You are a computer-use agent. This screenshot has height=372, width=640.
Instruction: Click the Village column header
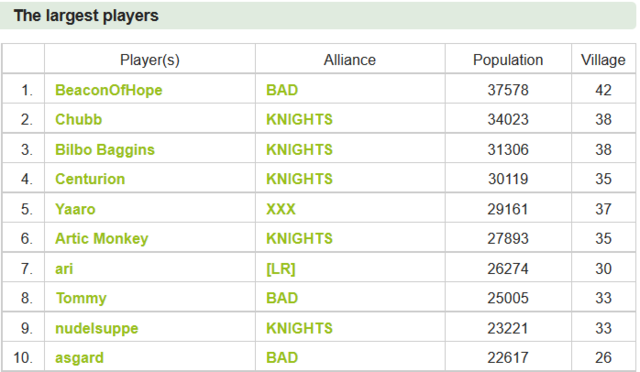coord(603,60)
